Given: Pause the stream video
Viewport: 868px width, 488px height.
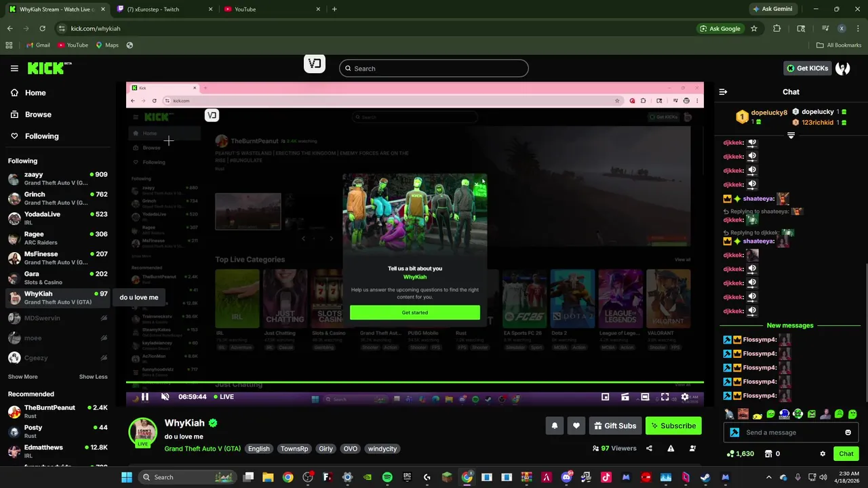Looking at the screenshot, I should pos(144,397).
